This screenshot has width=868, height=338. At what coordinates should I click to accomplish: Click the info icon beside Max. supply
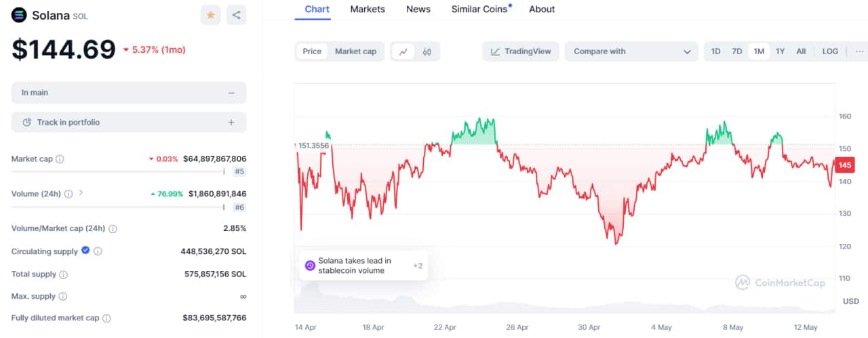click(x=62, y=297)
